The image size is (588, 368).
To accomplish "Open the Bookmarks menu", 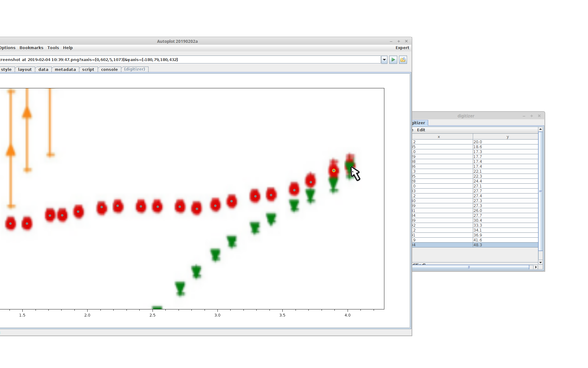I will [x=31, y=48].
